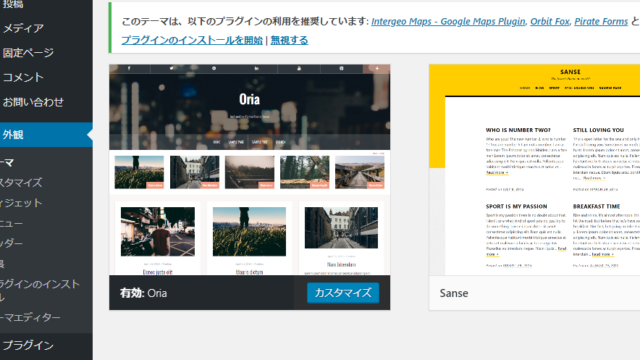
Task: Dismiss the notice with 無視する
Action: (289, 40)
